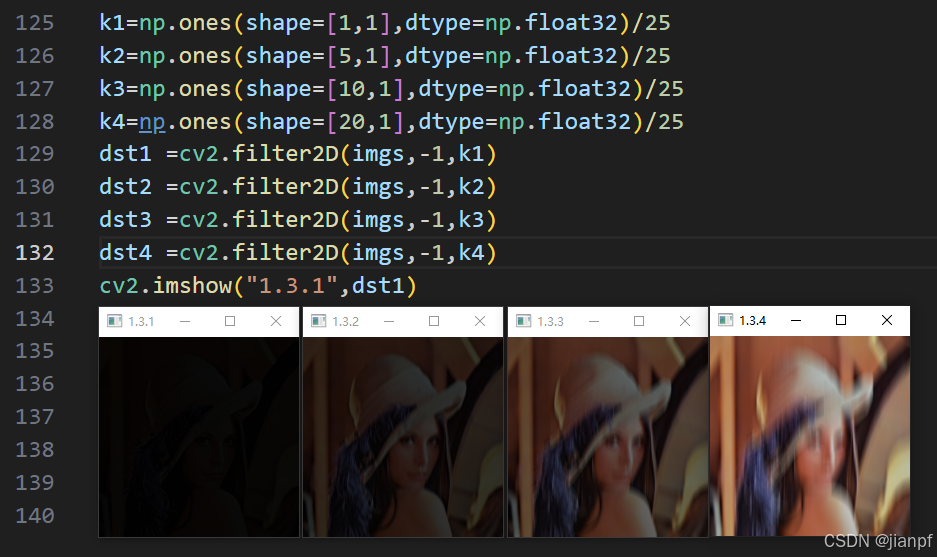Click the title text 1.3.1
This screenshot has height=557, width=937.
pyautogui.click(x=141, y=322)
